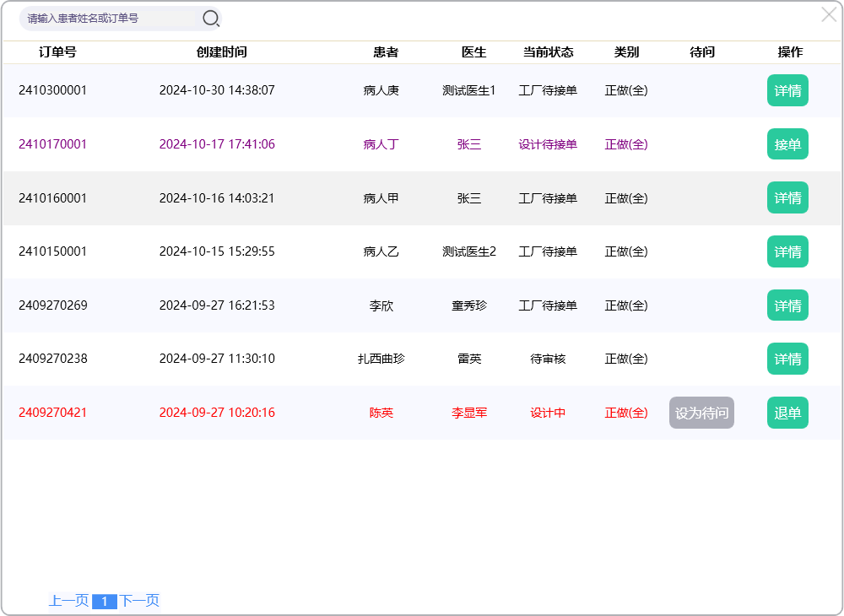Go to next page via 下一页
The image size is (844, 616).
tap(139, 601)
